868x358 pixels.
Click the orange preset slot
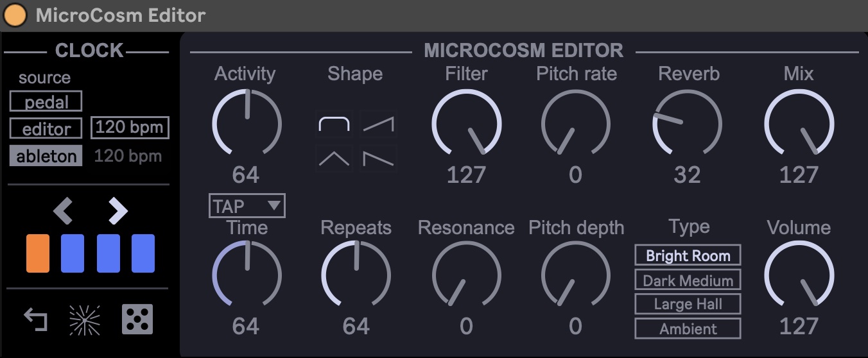tap(38, 253)
